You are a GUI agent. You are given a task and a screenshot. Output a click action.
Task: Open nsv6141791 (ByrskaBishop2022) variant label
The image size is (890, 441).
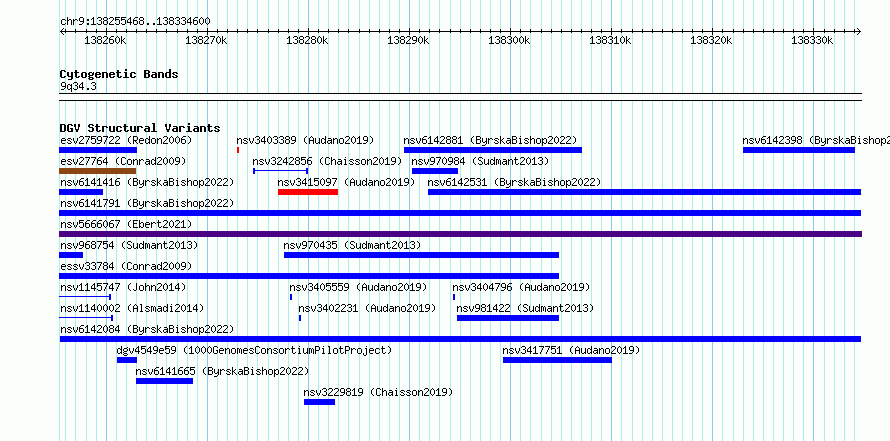(147, 203)
